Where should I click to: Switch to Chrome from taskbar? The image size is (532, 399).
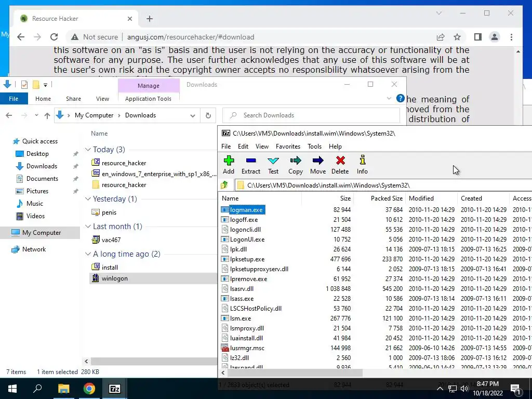click(89, 389)
